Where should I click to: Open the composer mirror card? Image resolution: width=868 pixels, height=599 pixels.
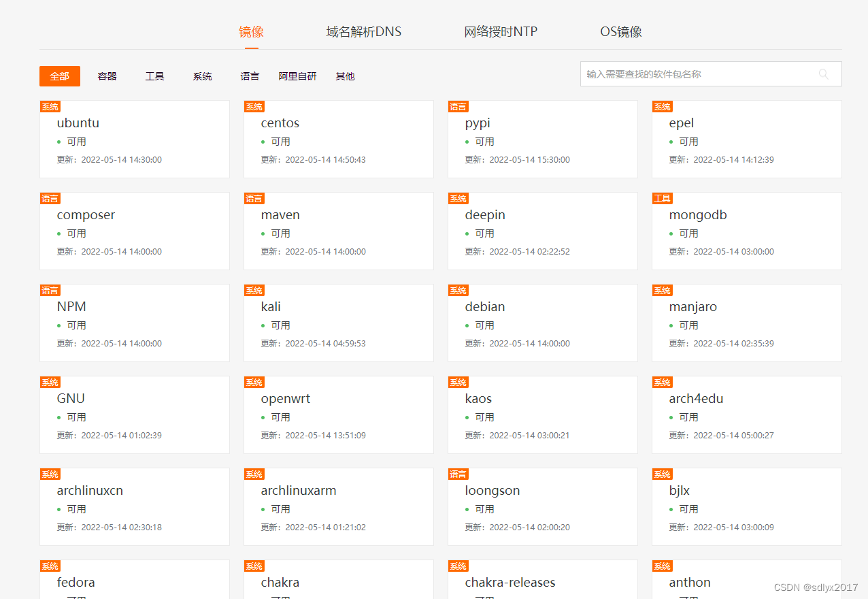tap(135, 231)
